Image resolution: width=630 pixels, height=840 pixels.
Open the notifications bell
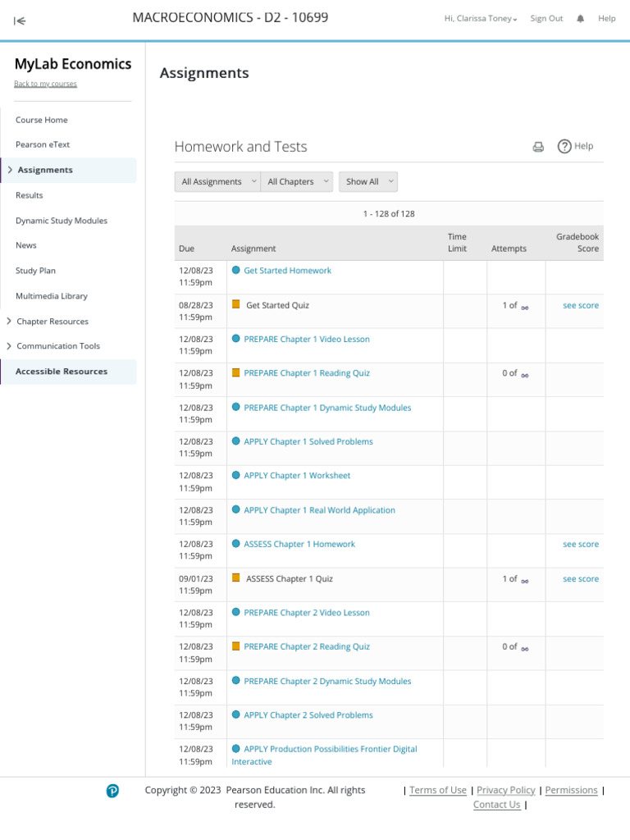[x=580, y=19]
